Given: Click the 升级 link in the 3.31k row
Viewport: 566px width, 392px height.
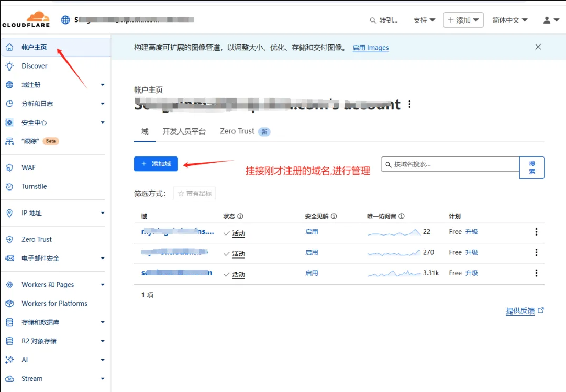Looking at the screenshot, I should (x=471, y=273).
